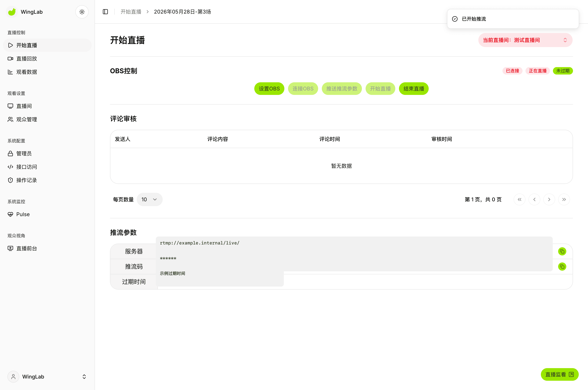Click the check icon in 已开始推流 toast

tap(455, 19)
